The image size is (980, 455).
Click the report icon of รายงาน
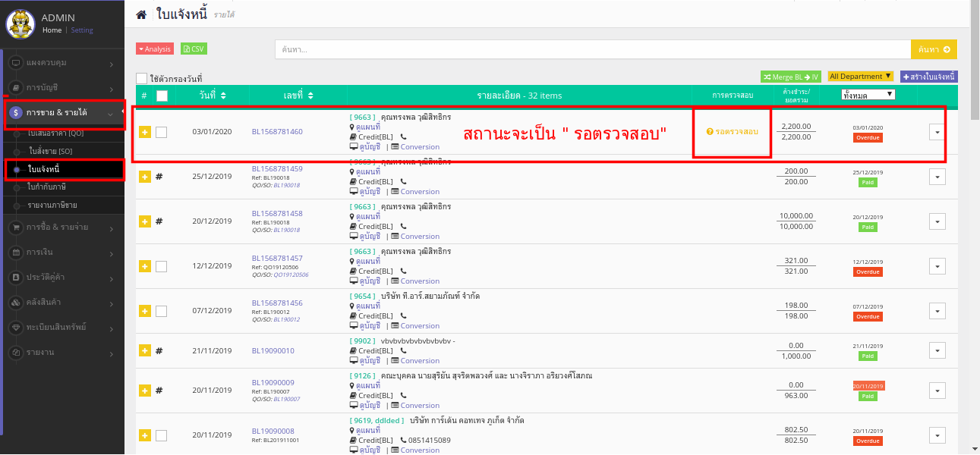pos(16,352)
